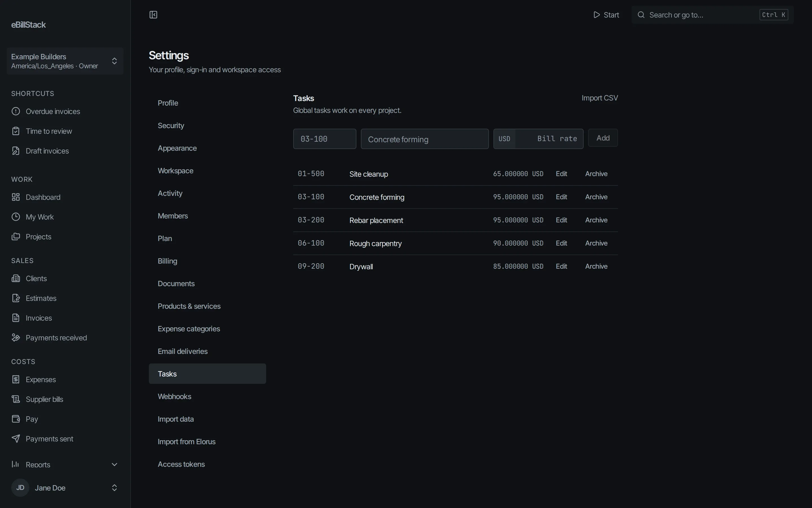Open Estimates pencil-document icon

pos(16,298)
